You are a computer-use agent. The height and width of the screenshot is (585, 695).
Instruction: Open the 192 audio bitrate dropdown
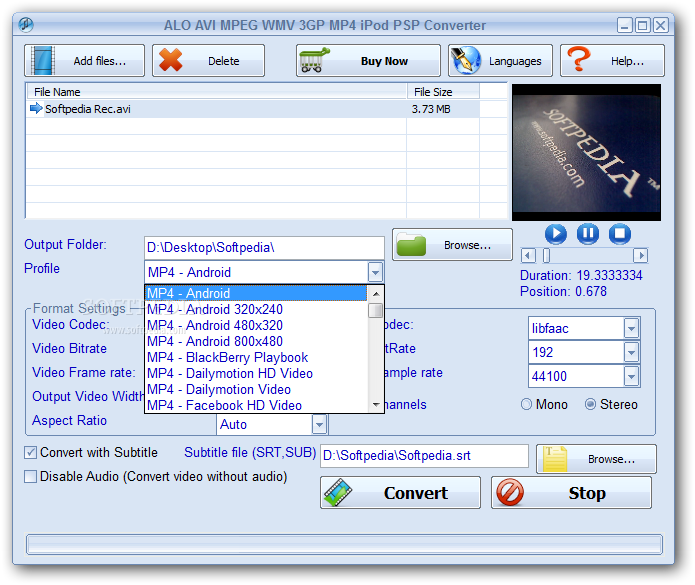(x=631, y=352)
